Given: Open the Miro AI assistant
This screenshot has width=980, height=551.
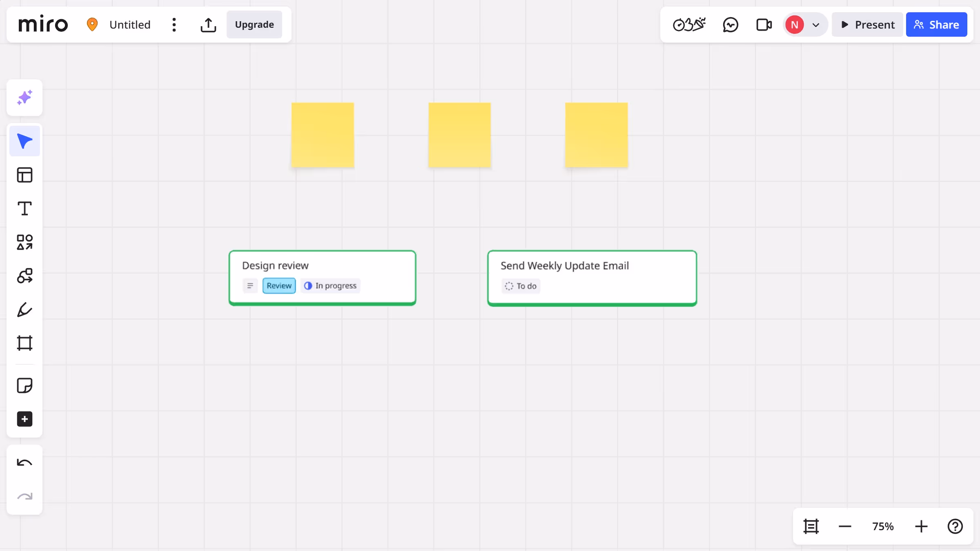Looking at the screenshot, I should (x=24, y=97).
